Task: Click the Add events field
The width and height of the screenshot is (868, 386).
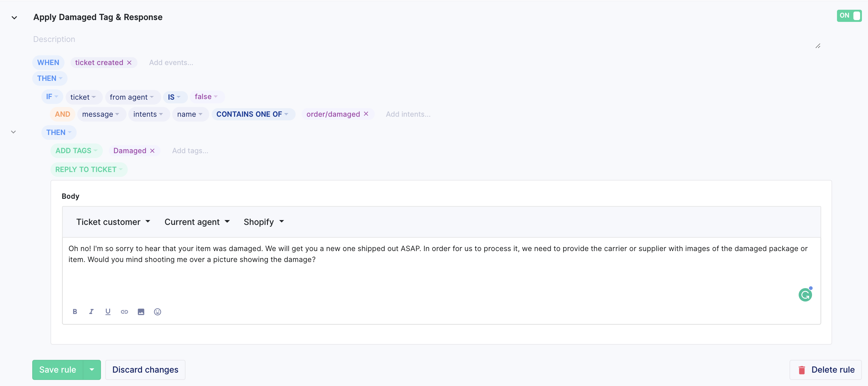Action: tap(171, 63)
